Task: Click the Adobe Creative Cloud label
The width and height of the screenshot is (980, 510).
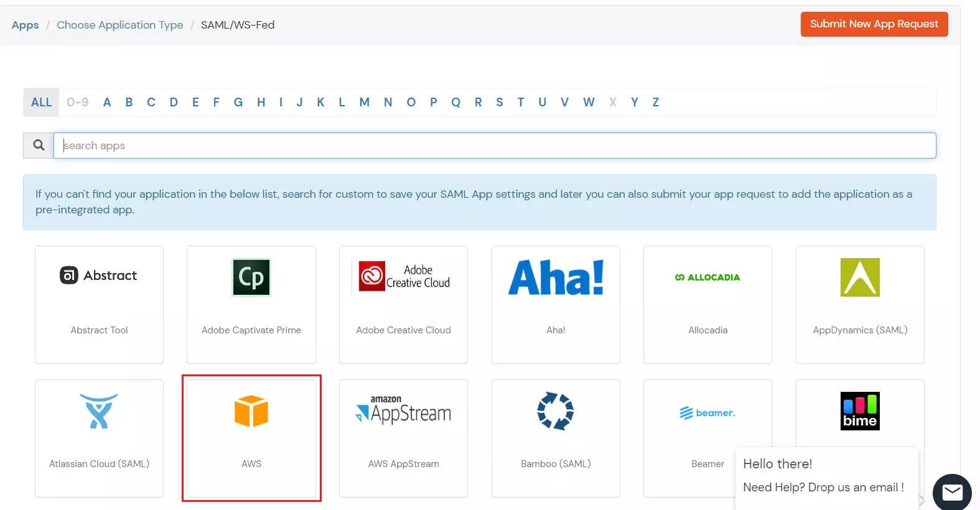Action: pyautogui.click(x=403, y=330)
